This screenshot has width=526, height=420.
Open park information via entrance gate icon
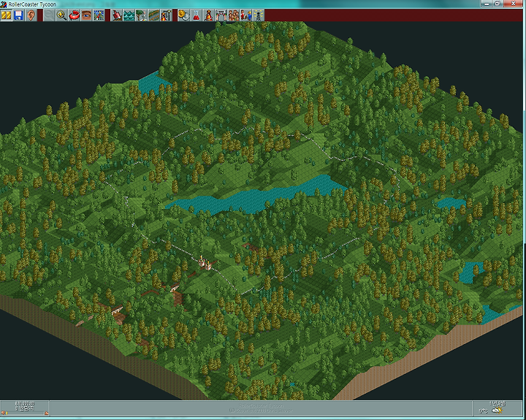pos(221,15)
